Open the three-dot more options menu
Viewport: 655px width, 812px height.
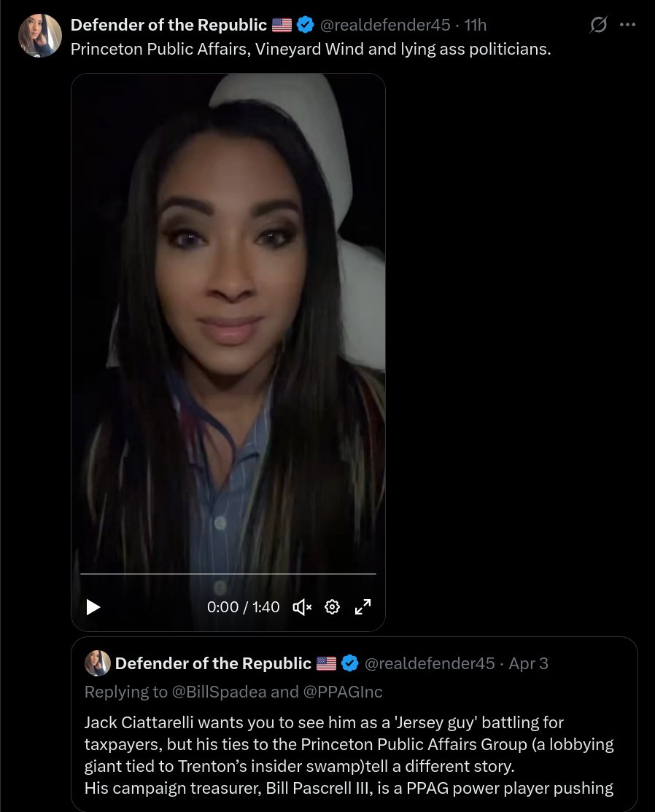627,24
